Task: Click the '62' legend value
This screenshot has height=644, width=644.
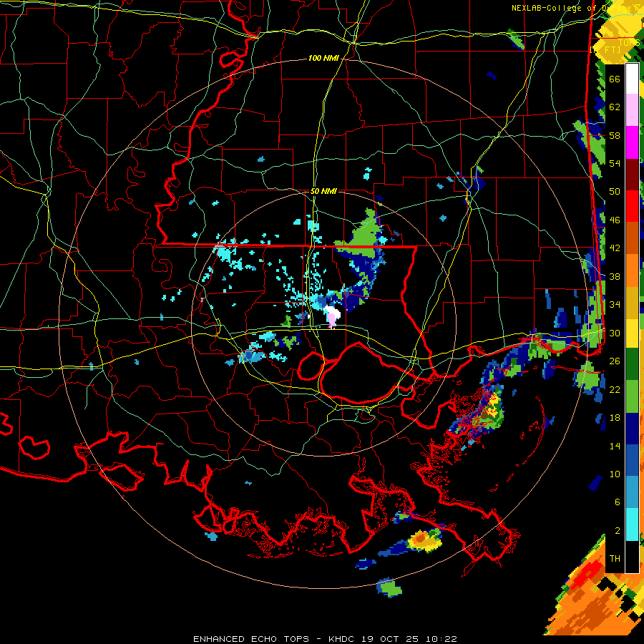Action: [x=615, y=107]
